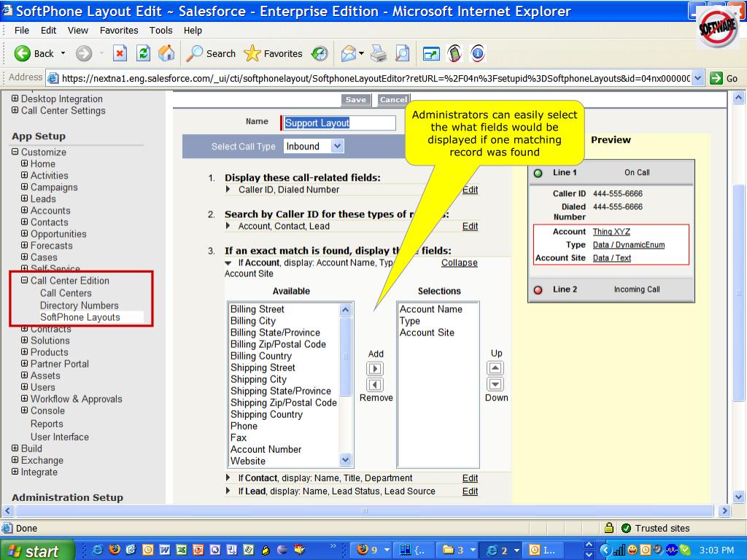Open the Thing XYZ account link in Preview

click(x=611, y=231)
